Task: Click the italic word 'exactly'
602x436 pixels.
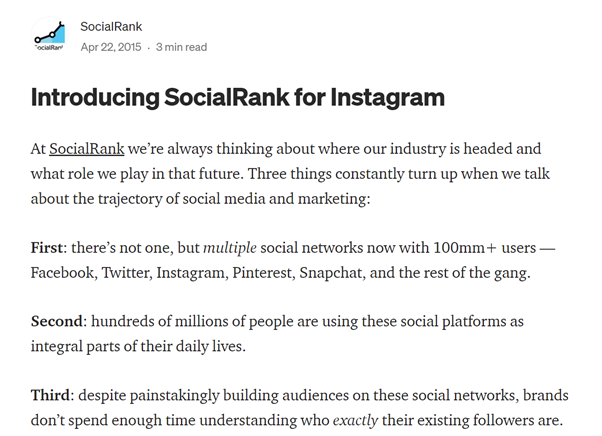Action: click(x=355, y=421)
